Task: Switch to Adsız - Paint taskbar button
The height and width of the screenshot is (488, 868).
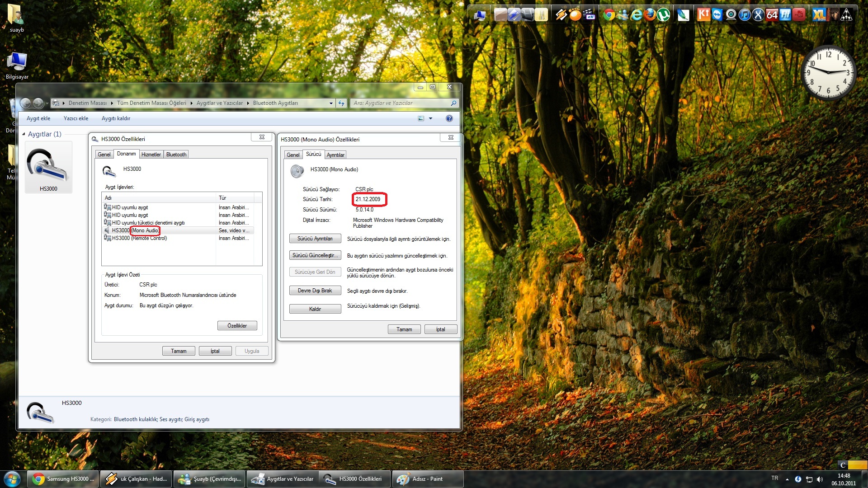Action: coord(428,479)
